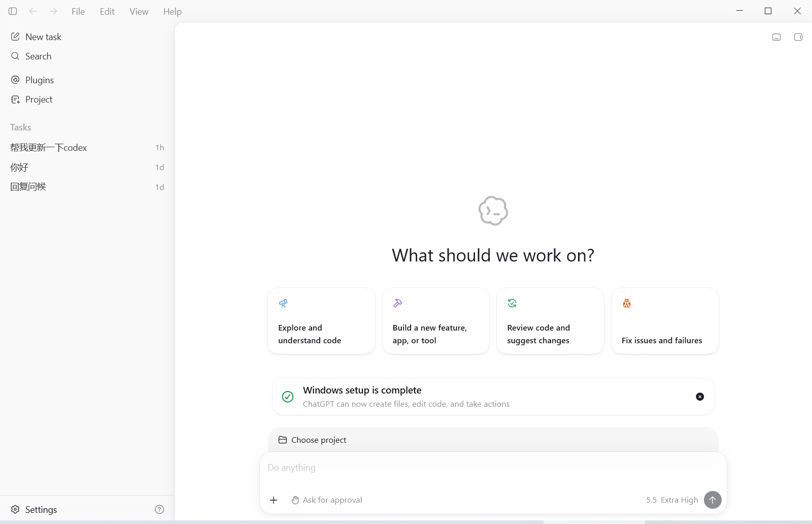Select 'Review code and suggest changes' card
The image size is (812, 524).
click(x=551, y=321)
